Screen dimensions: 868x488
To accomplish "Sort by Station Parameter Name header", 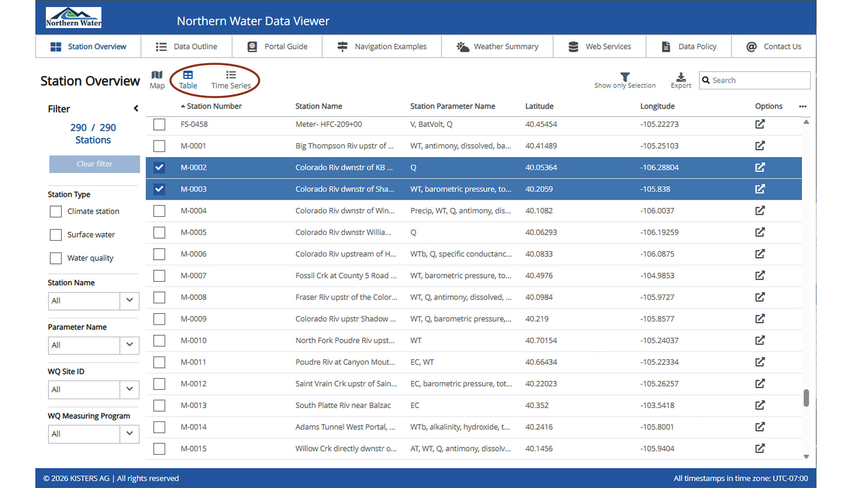I will (453, 106).
